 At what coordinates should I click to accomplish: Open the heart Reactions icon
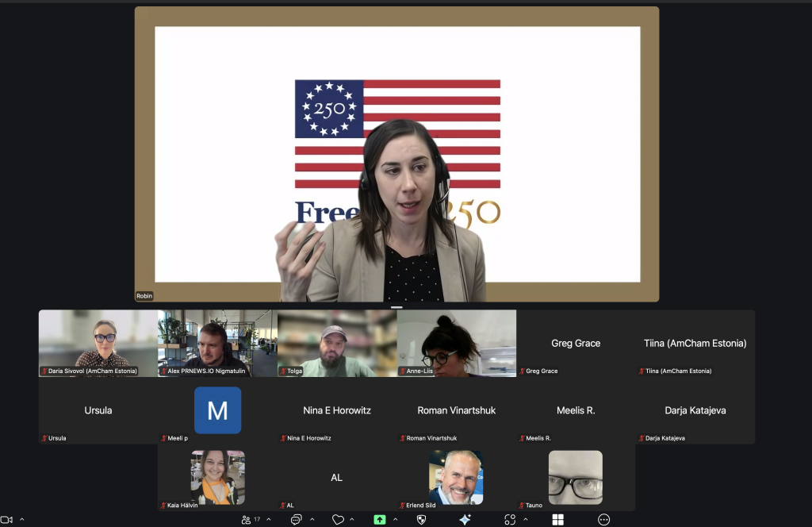(x=338, y=520)
